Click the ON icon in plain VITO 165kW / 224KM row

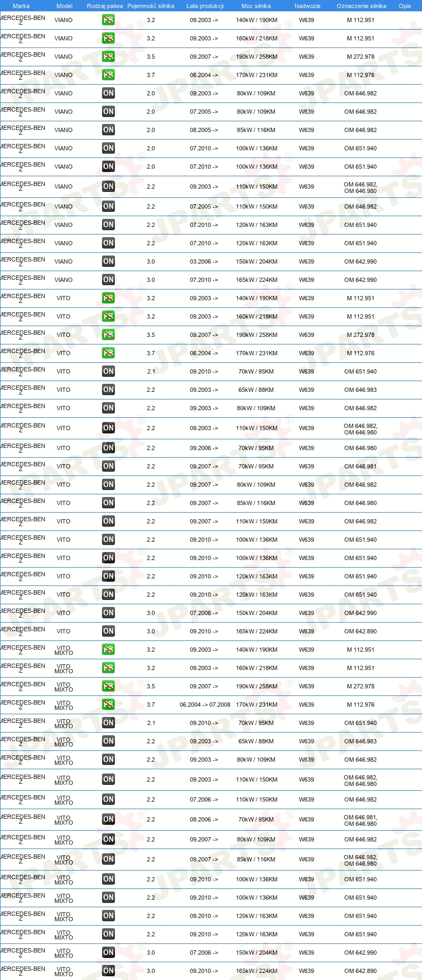pyautogui.click(x=108, y=631)
